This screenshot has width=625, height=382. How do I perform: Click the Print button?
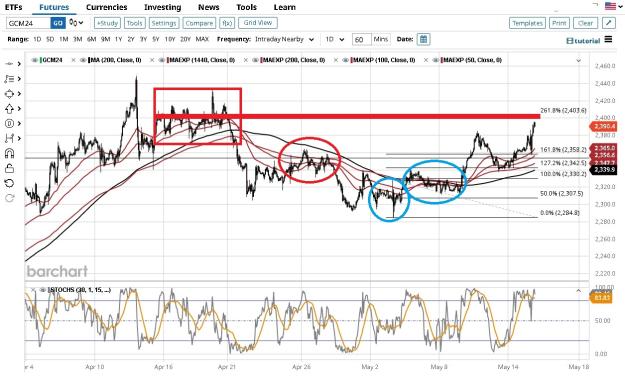[559, 23]
